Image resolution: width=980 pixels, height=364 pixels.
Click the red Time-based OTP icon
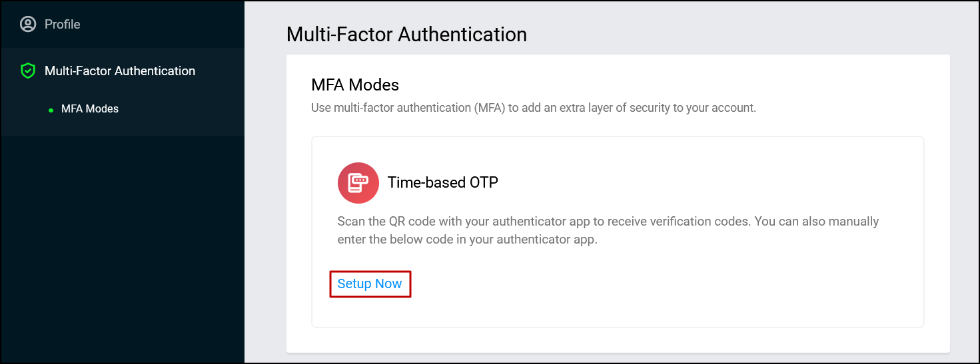(x=358, y=182)
